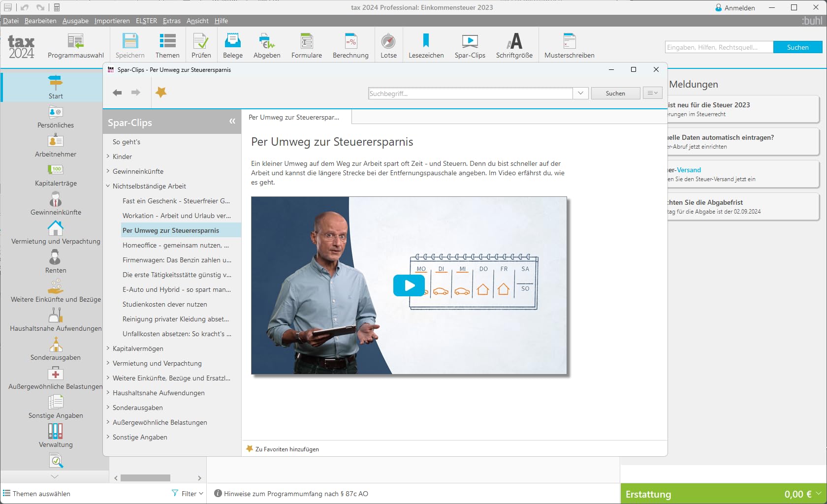Open the Extras menu
827x504 pixels.
click(x=172, y=21)
